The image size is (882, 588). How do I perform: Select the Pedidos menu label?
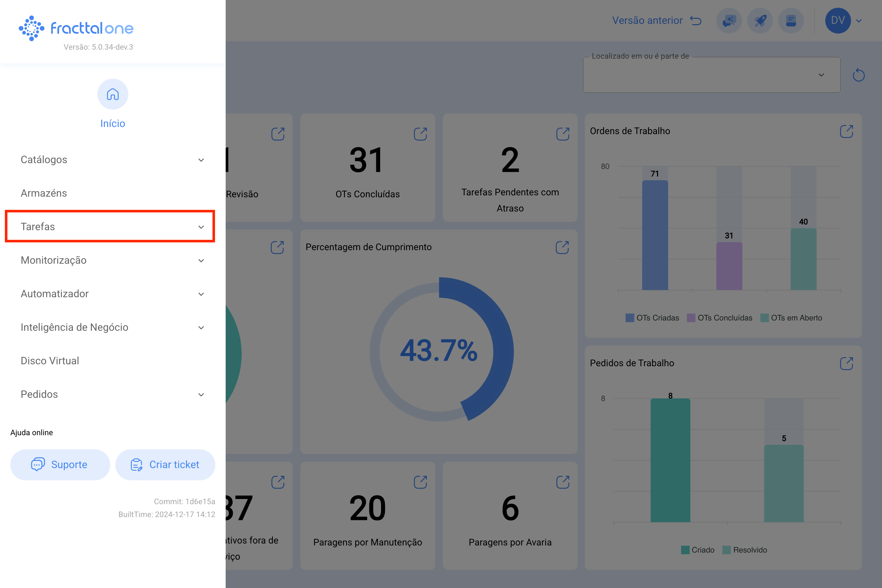point(39,394)
